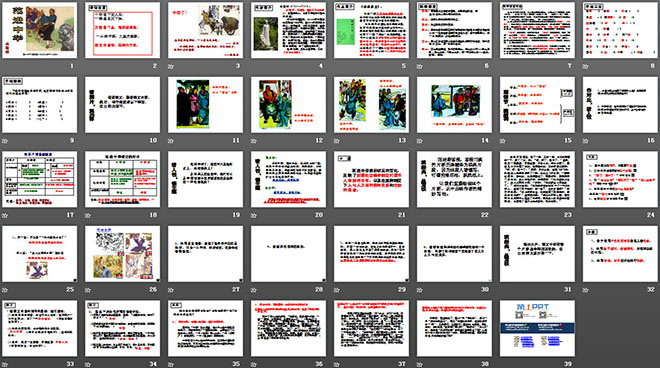Click the animation star under slide 6
Image resolution: width=660 pixels, height=368 pixels.
(420, 66)
